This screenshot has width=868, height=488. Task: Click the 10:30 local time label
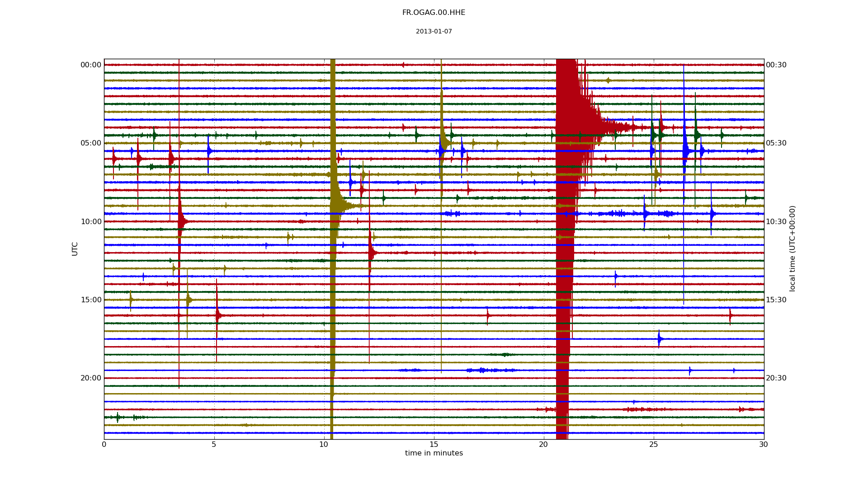tap(776, 222)
